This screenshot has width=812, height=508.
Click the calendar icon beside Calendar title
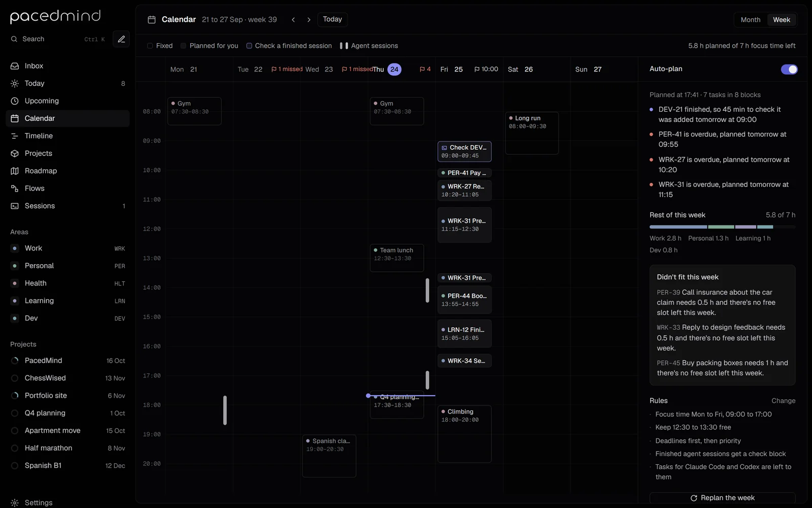click(151, 19)
